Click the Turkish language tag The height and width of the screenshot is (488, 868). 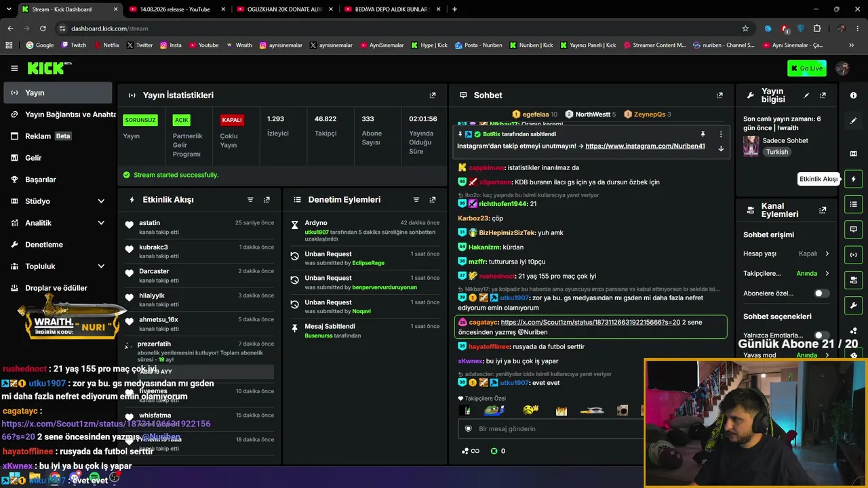[777, 152]
